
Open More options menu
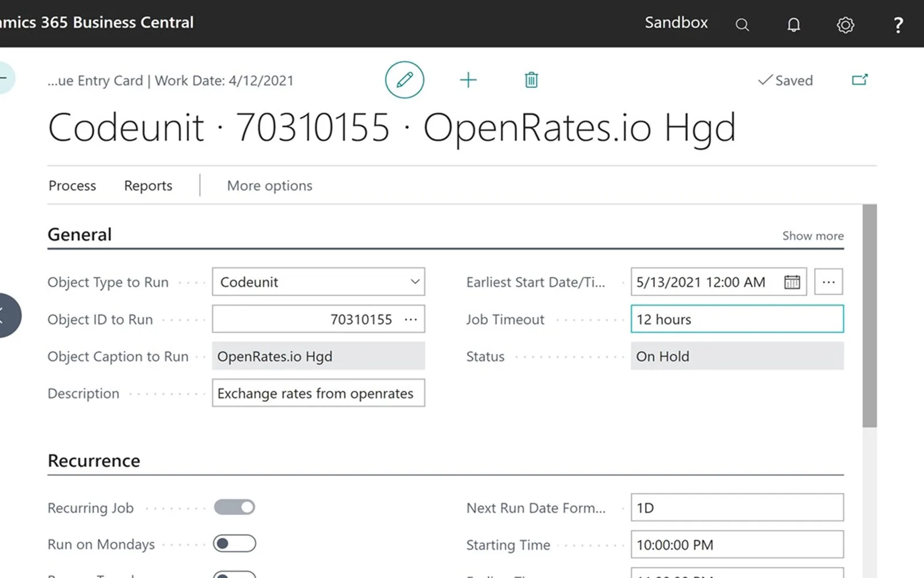click(x=270, y=186)
